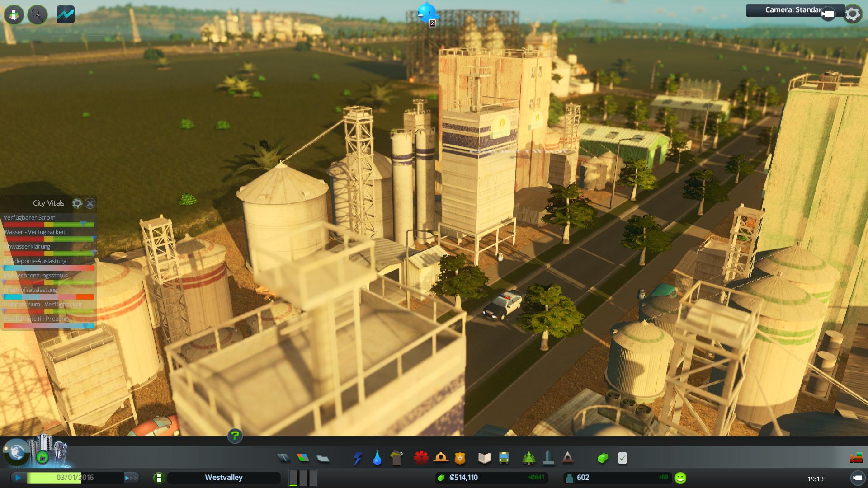The height and width of the screenshot is (488, 868).
Task: Open Westvalley city info panel
Action: (223, 478)
